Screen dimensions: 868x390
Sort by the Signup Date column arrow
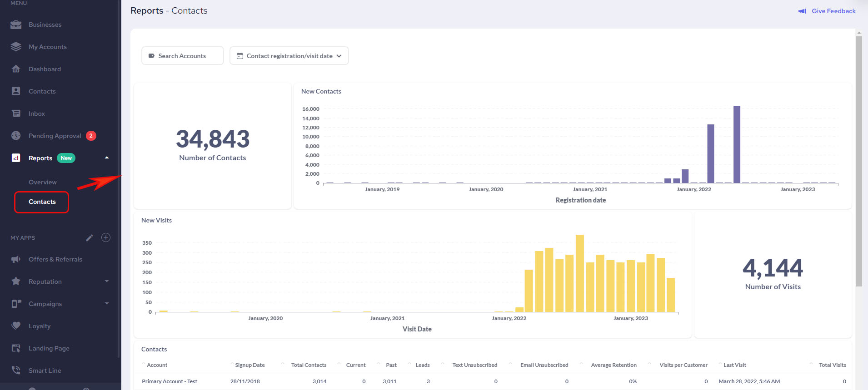[x=232, y=363]
